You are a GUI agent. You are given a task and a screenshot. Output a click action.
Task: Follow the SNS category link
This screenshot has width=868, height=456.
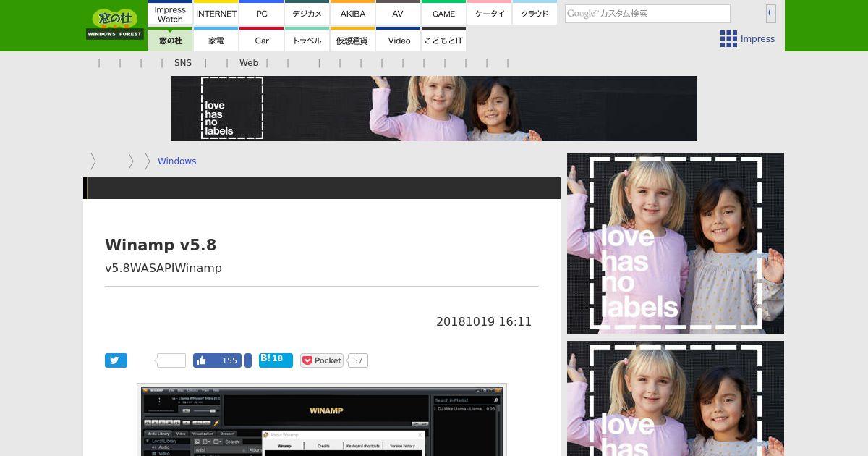click(183, 63)
